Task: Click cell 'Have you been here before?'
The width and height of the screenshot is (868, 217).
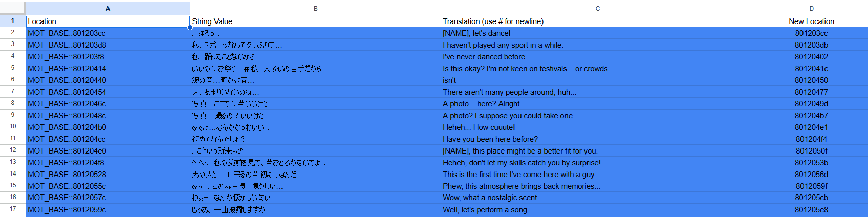Action: (597, 139)
